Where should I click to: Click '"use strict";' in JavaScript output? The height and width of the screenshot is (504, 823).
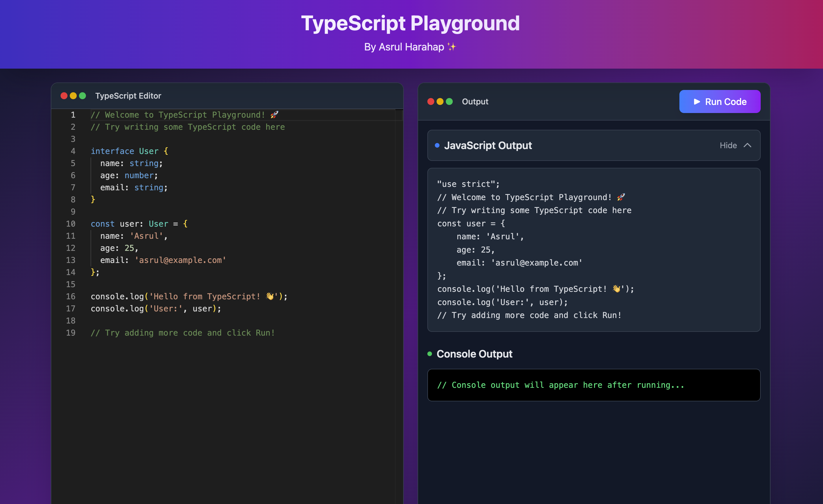pyautogui.click(x=468, y=184)
